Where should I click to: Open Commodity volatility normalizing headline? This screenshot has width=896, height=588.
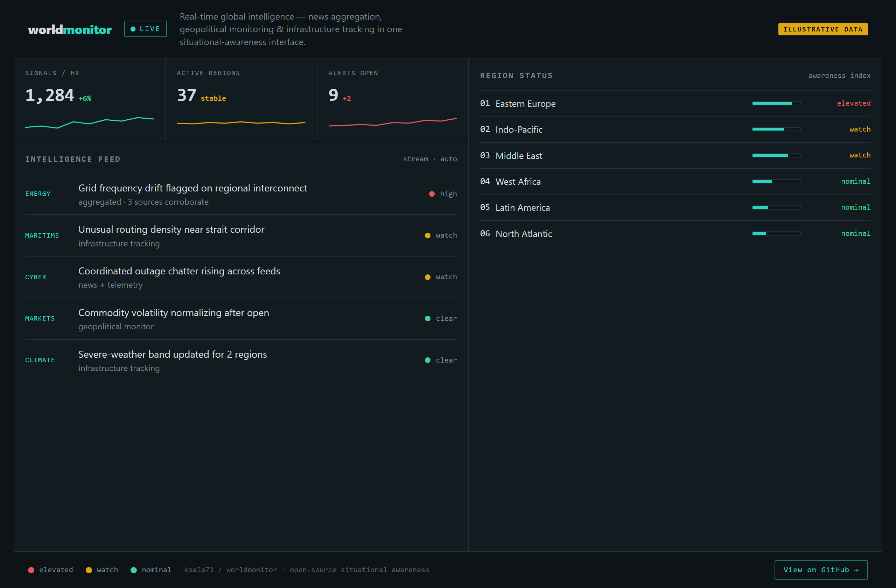(x=174, y=313)
